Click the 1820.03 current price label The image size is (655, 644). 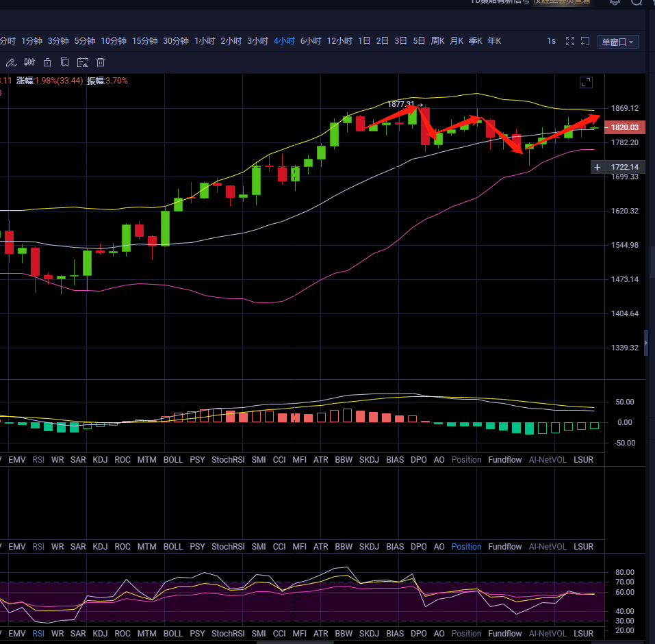click(624, 127)
